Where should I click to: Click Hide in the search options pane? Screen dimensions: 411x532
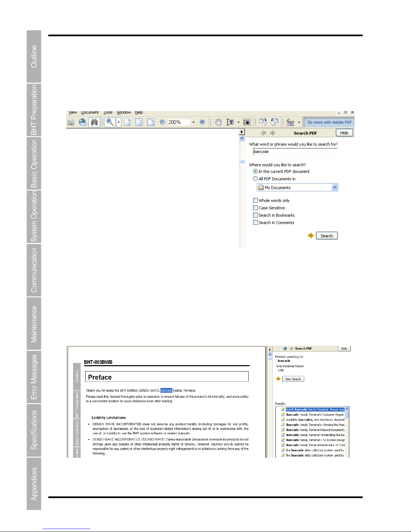pyautogui.click(x=344, y=133)
